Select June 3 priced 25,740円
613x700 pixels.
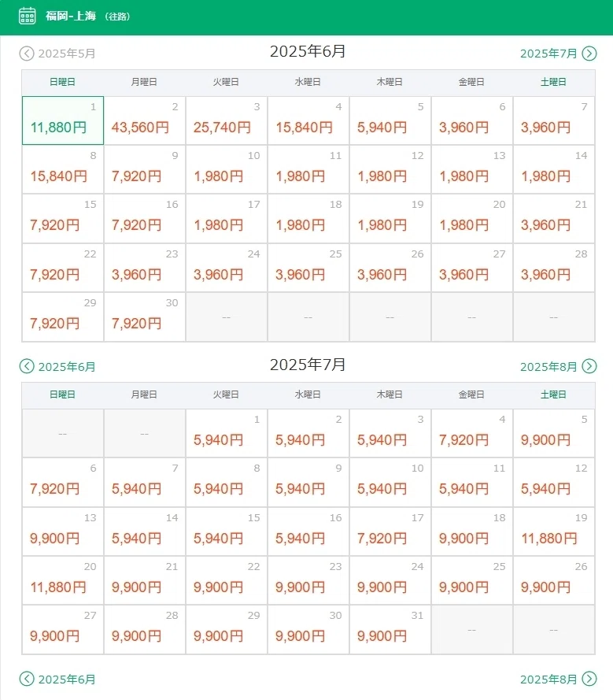227,120
